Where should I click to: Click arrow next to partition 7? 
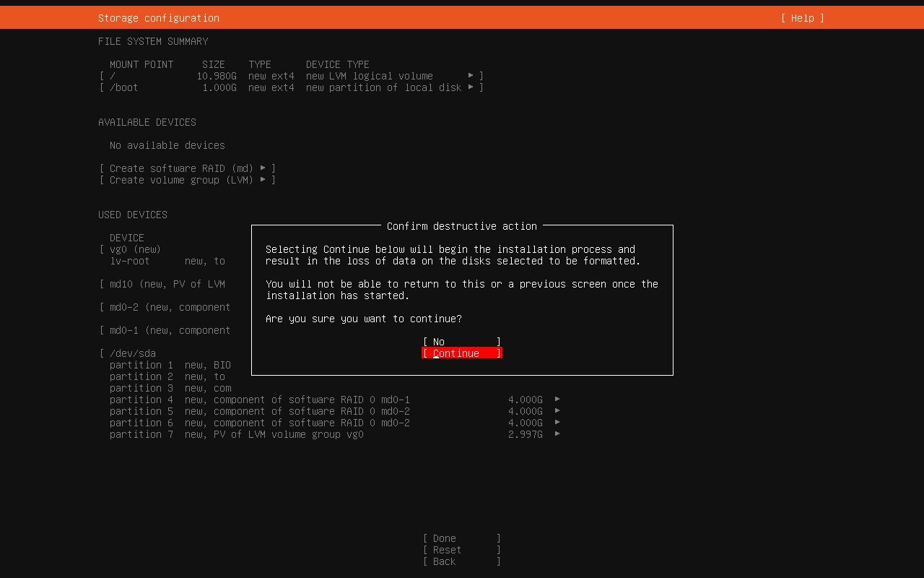[x=557, y=434]
